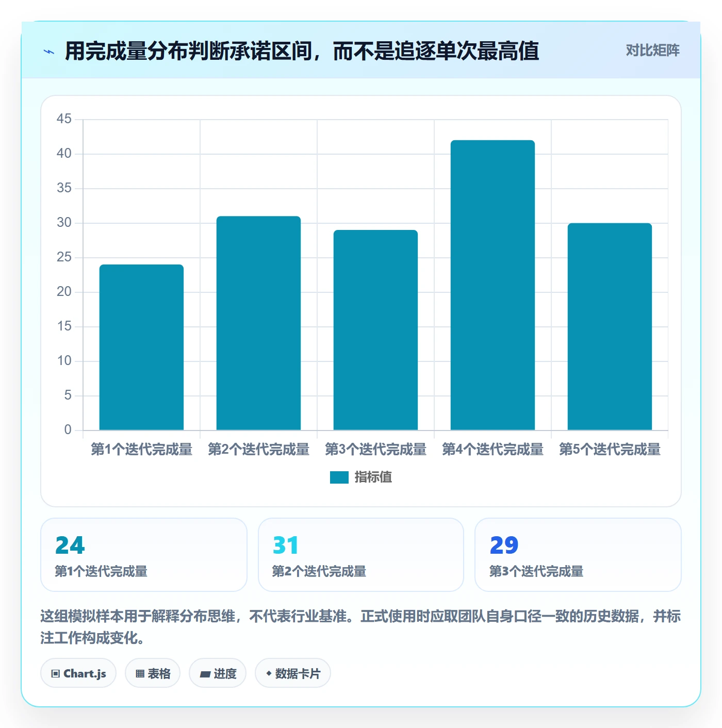Click the 第3个迭代完成量 bar in chart

(x=375, y=330)
